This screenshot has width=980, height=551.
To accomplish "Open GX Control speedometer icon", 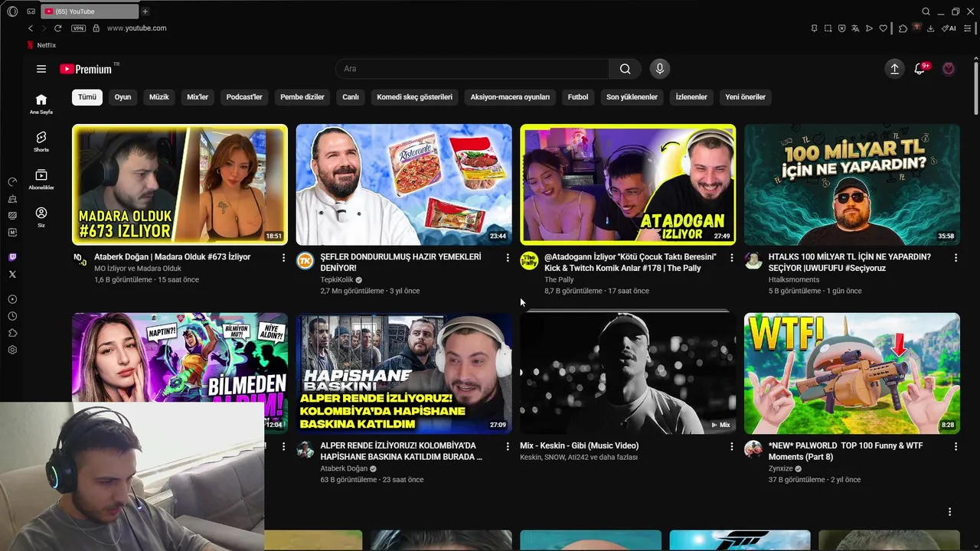I will (12, 182).
